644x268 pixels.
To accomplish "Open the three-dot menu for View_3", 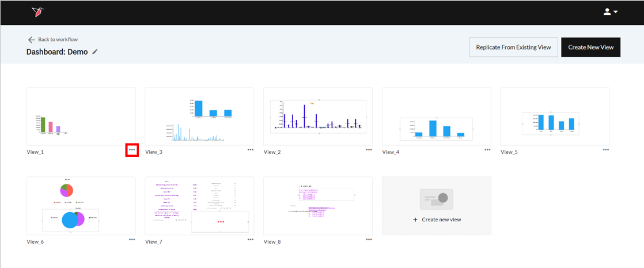I will (x=251, y=150).
